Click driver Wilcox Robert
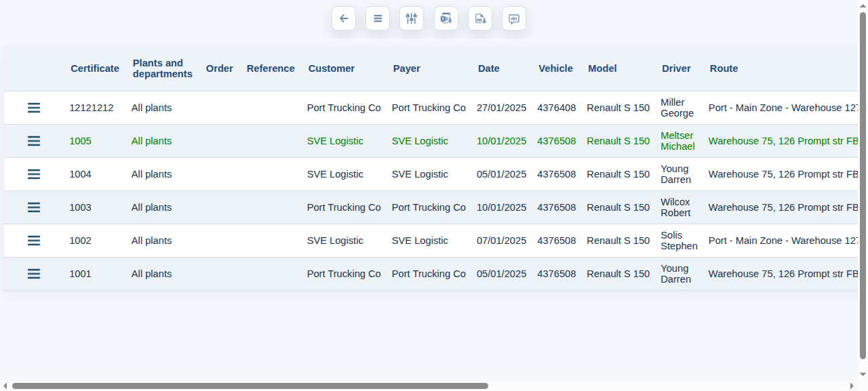868x391 pixels. click(676, 207)
